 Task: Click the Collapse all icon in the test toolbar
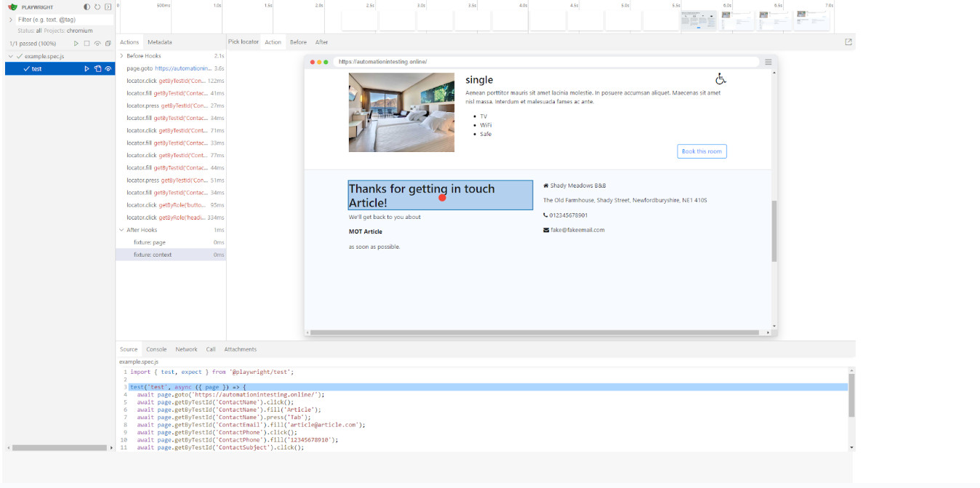[x=108, y=44]
